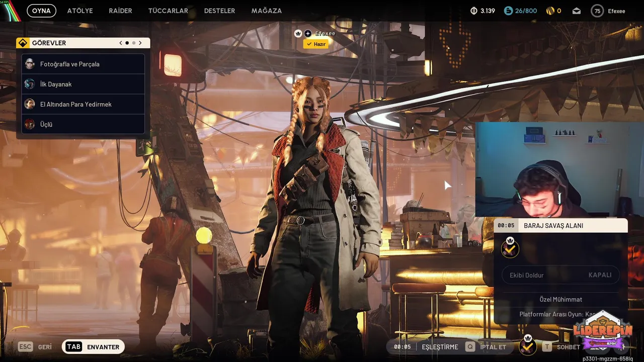Viewport: 644px width, 362px height.
Task: Click party leader crown icon above character
Action: tap(298, 33)
